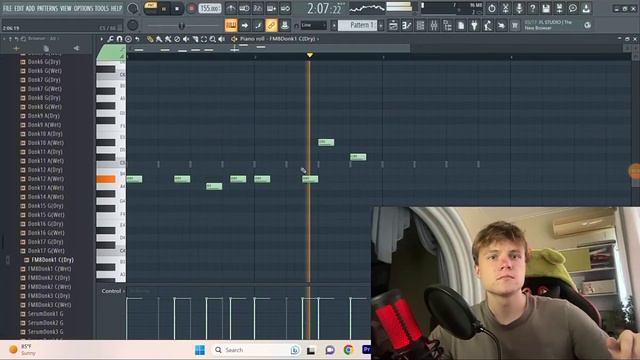640x360 pixels.
Task: Select FM8Donk1 C(Wet) in browser
Action: [49, 269]
